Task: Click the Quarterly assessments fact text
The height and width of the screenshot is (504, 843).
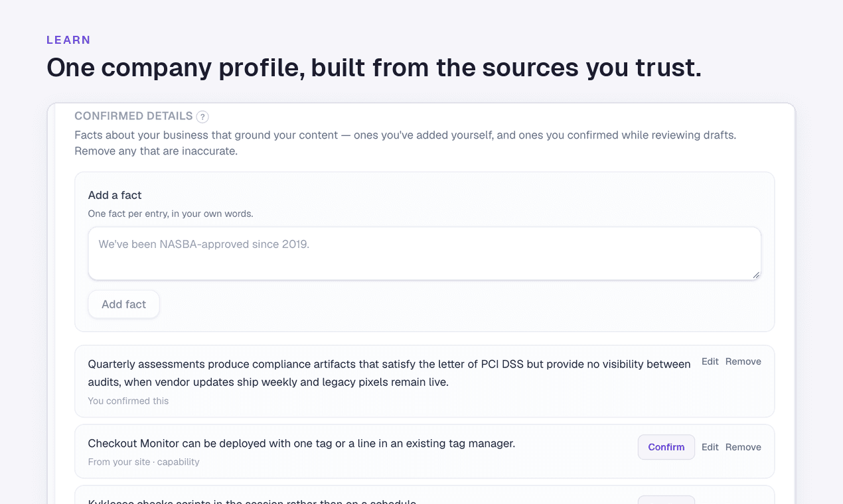Action: tap(389, 373)
